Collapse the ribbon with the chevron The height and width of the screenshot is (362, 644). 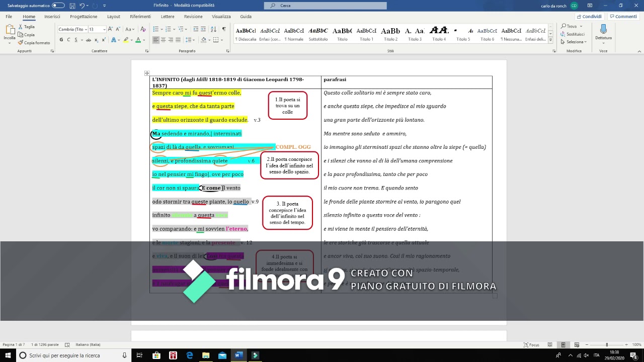(639, 51)
